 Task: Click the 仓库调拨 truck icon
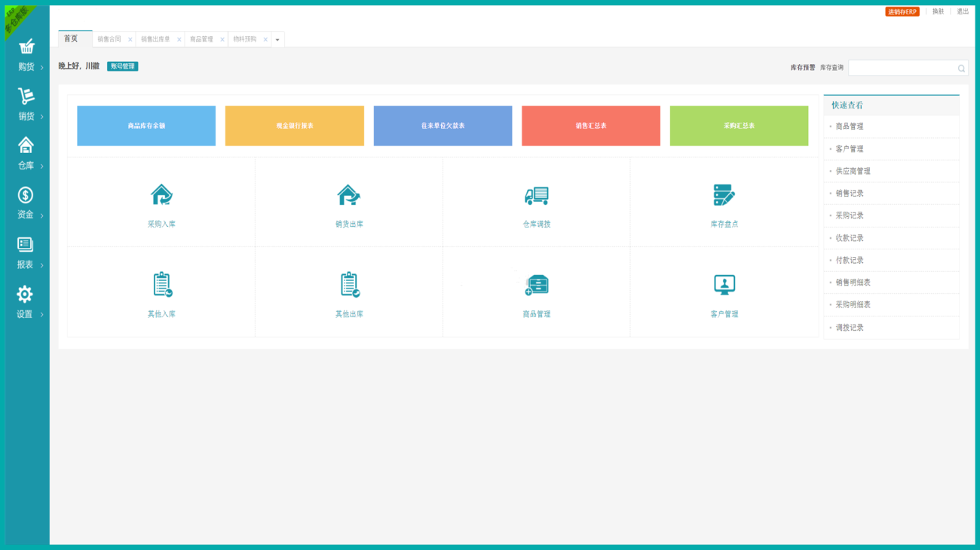point(537,196)
